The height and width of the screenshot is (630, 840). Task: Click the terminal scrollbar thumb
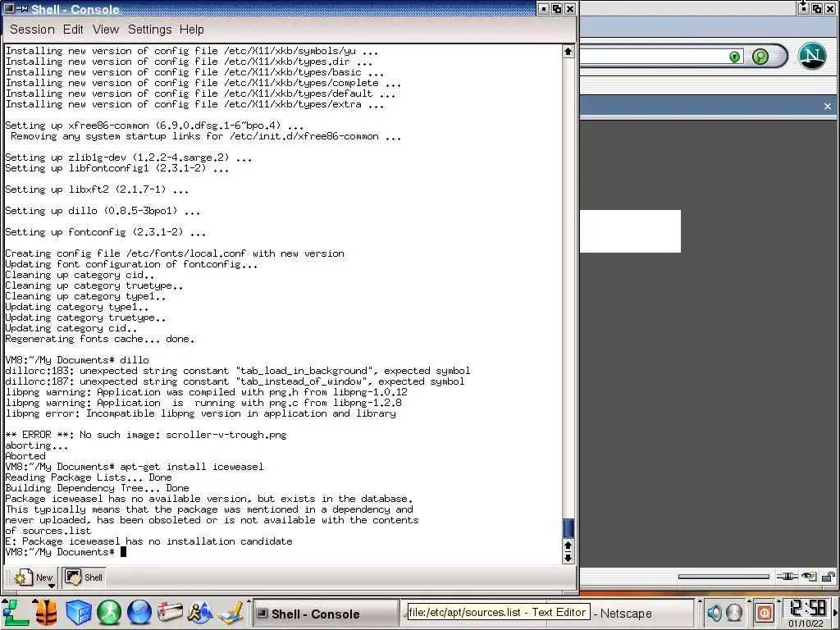pyautogui.click(x=568, y=528)
